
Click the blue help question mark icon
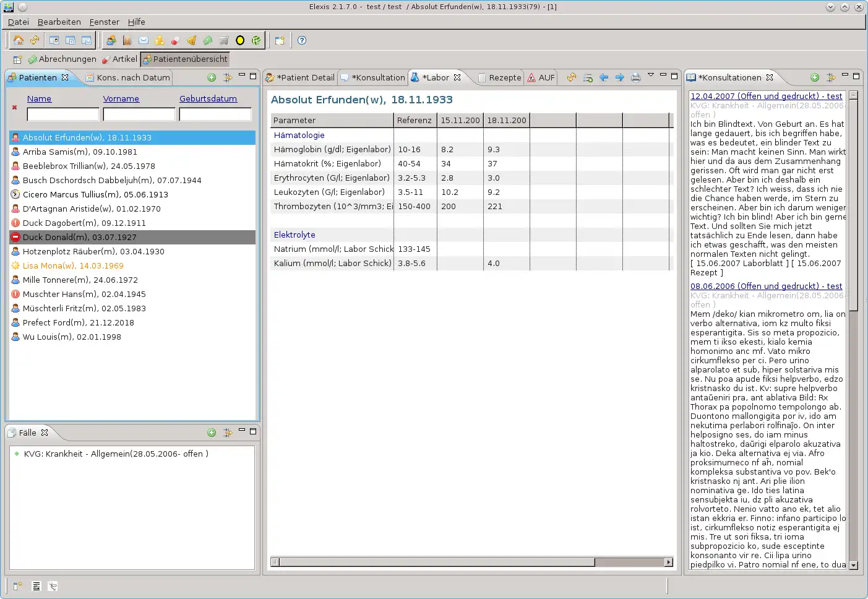[x=302, y=40]
